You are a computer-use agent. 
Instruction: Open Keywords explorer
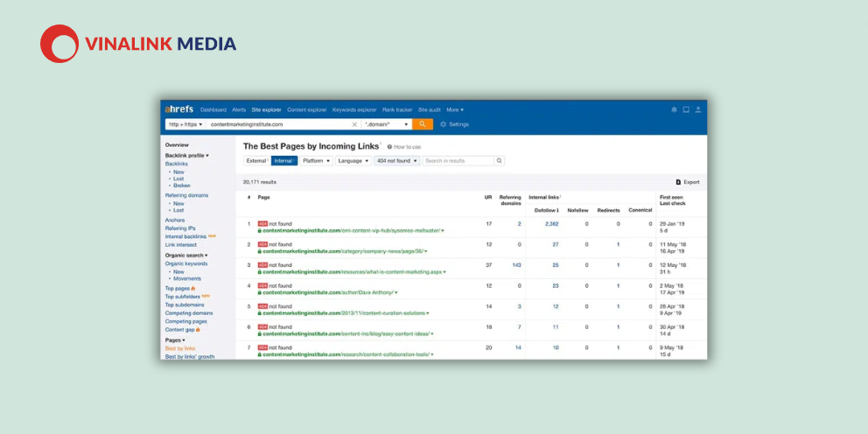click(354, 109)
